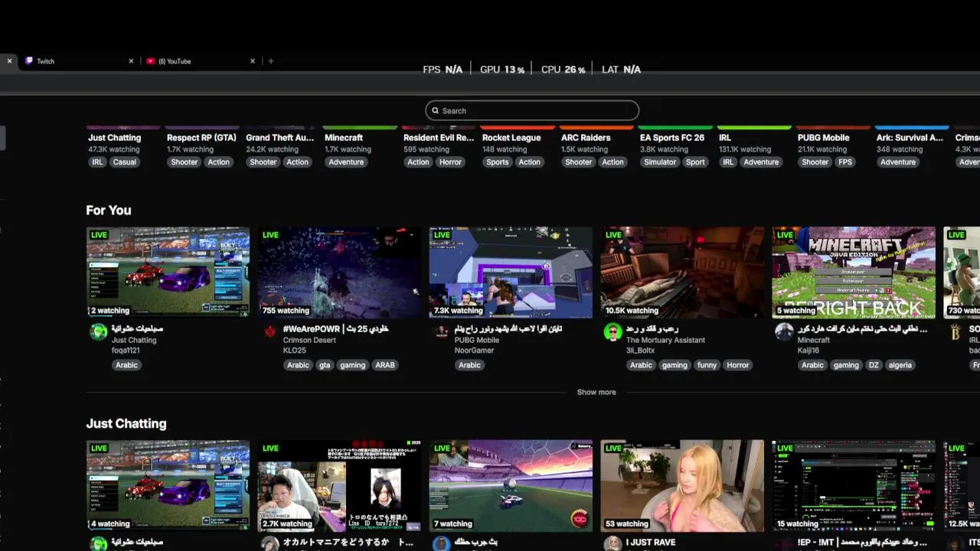
Task: Open 15 watching stream thumbnail in Just Chatting
Action: point(854,486)
